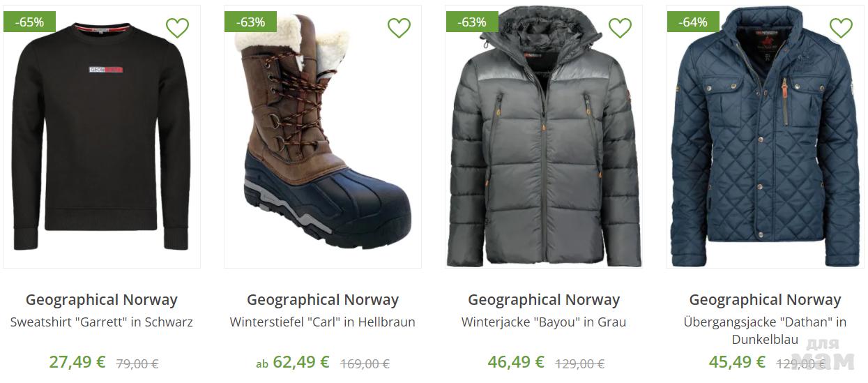Open the grey Bayou winter jacket image
The image size is (868, 383).
coord(544,140)
